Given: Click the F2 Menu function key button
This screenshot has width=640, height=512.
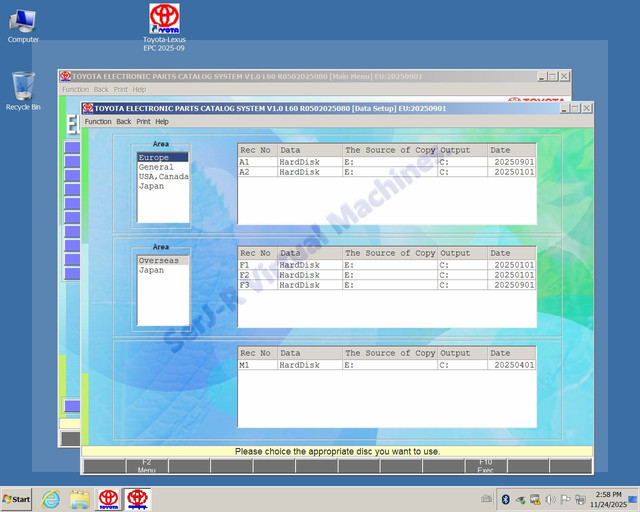Looking at the screenshot, I should click(147, 465).
